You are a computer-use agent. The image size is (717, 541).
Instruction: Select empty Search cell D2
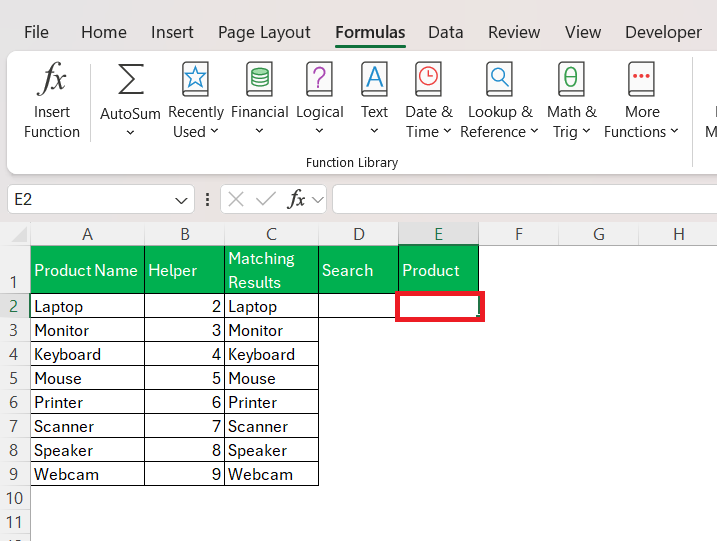[358, 306]
